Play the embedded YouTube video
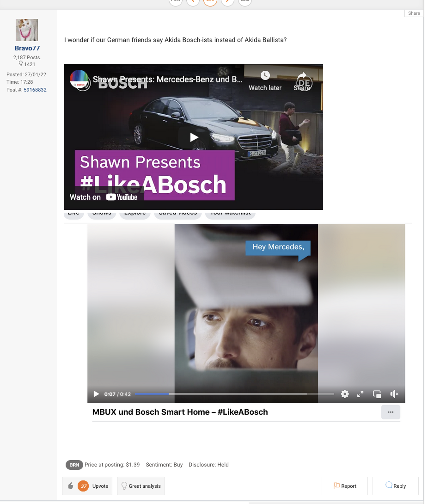The width and height of the screenshot is (428, 504). tap(194, 137)
